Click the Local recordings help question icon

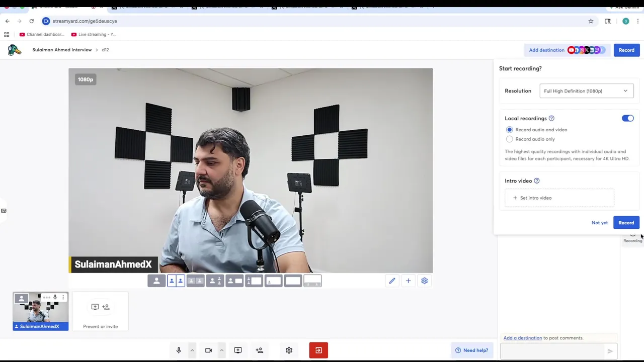551,118
